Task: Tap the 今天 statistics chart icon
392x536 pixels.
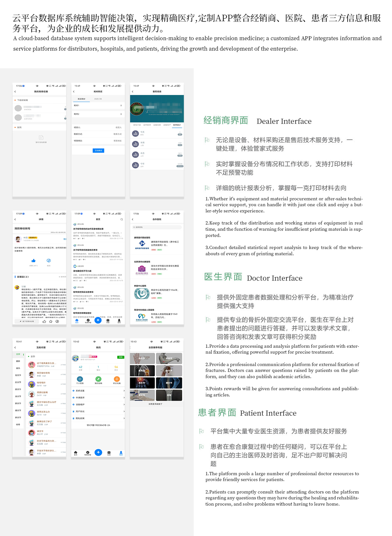Action: click(135, 133)
